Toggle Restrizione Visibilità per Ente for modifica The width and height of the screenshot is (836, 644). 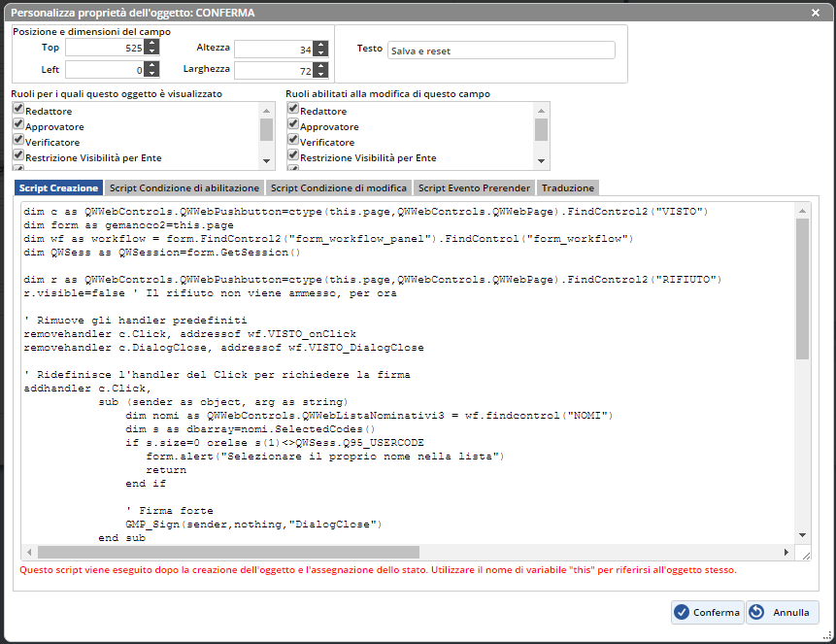[293, 156]
